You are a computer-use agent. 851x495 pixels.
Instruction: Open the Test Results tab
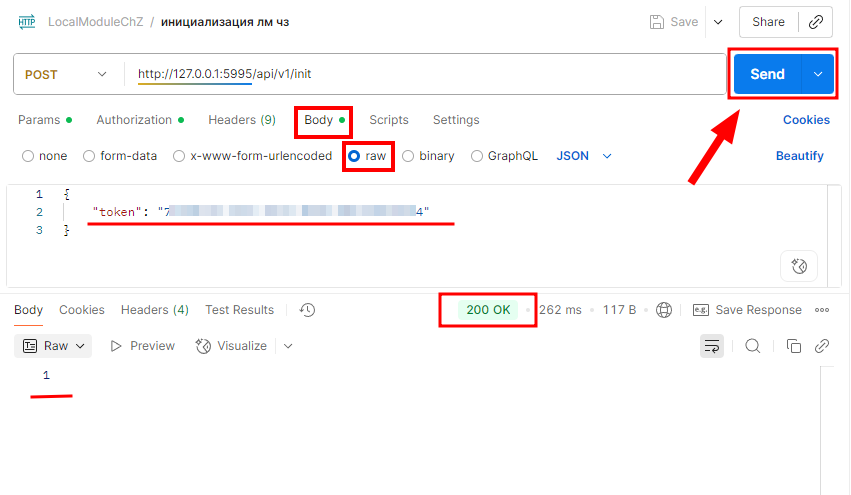(239, 310)
